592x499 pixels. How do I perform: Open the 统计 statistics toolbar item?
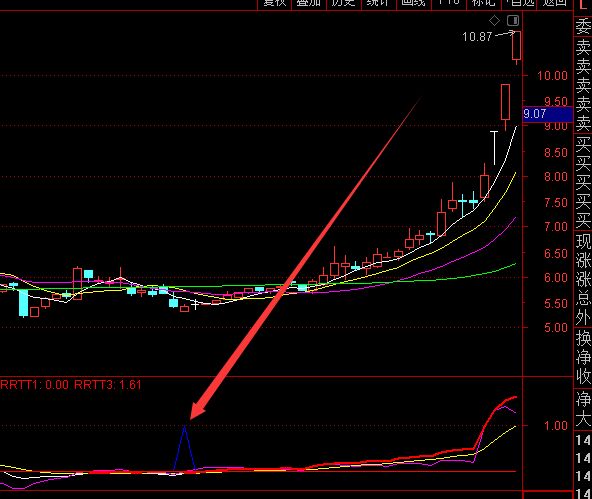(x=378, y=3)
